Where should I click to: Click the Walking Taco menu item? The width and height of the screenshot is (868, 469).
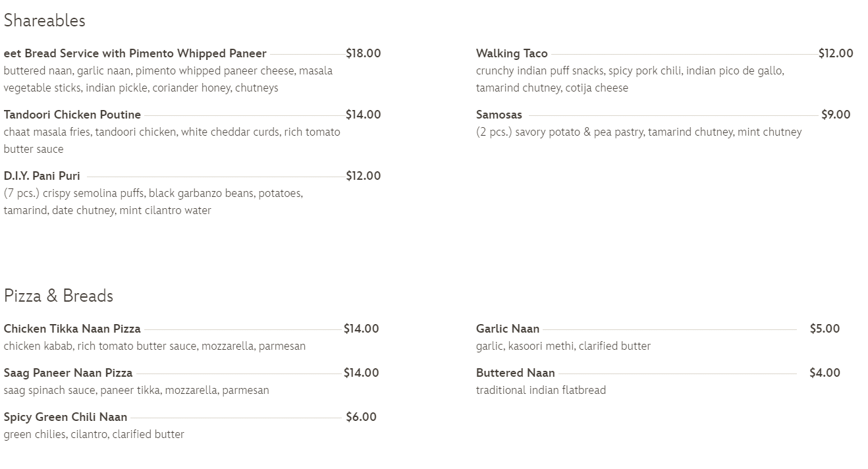click(x=512, y=53)
